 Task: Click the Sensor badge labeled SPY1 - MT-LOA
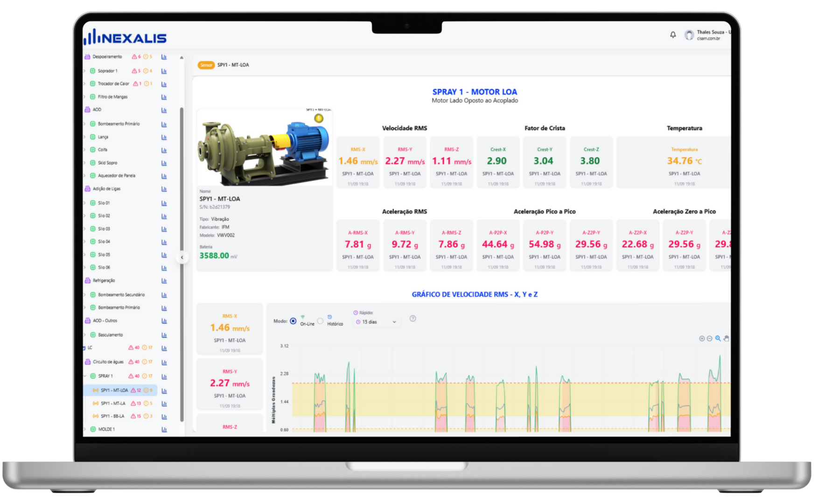pos(205,65)
